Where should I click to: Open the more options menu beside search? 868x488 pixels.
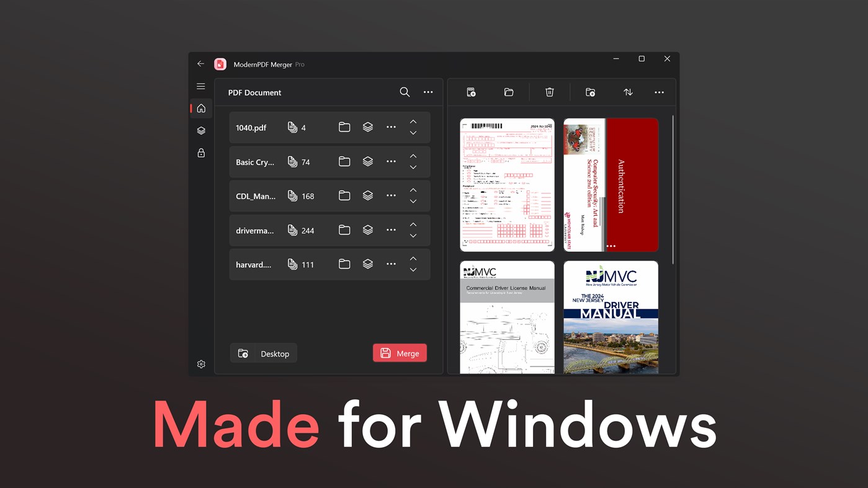click(x=428, y=92)
